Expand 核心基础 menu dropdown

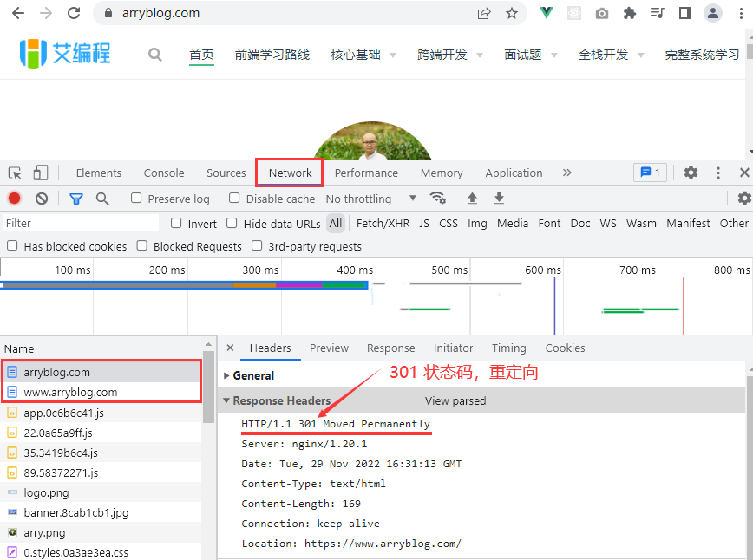pyautogui.click(x=393, y=55)
